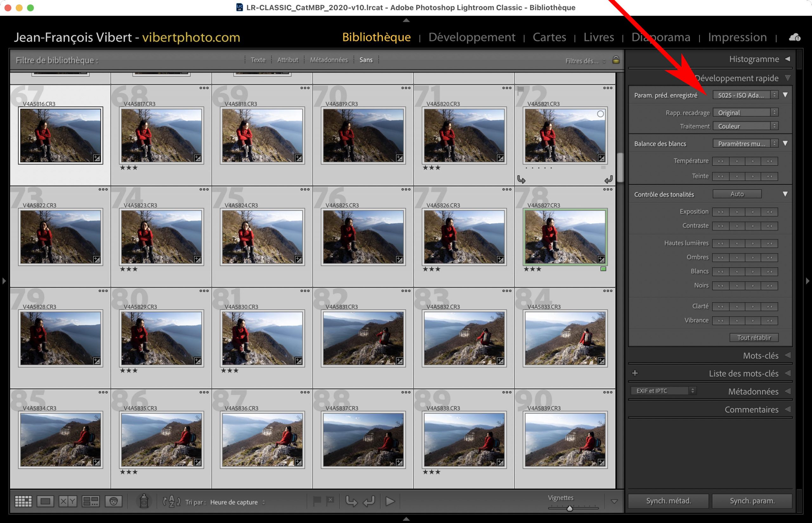Open Compare view (X|Y) icon
Screen dimensions: 812x523
[68, 501]
